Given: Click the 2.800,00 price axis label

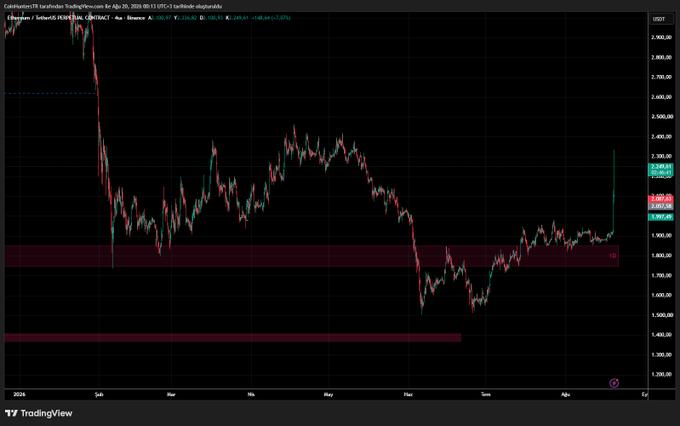Looking at the screenshot, I should (661, 57).
